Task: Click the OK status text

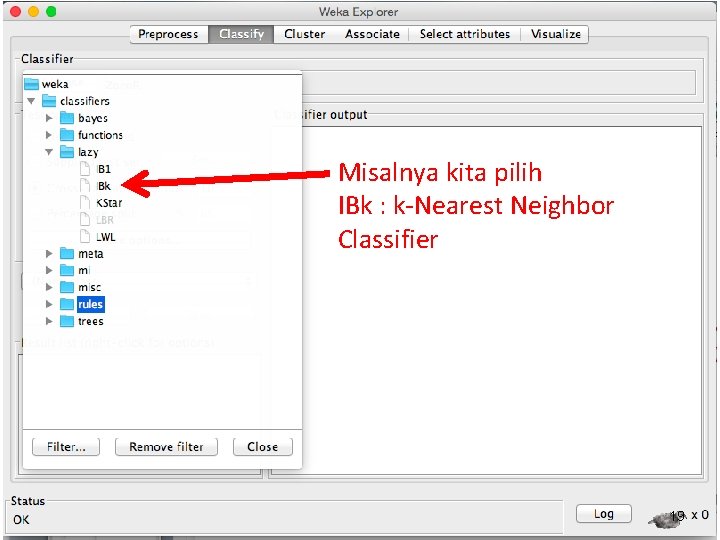Action: [21, 520]
